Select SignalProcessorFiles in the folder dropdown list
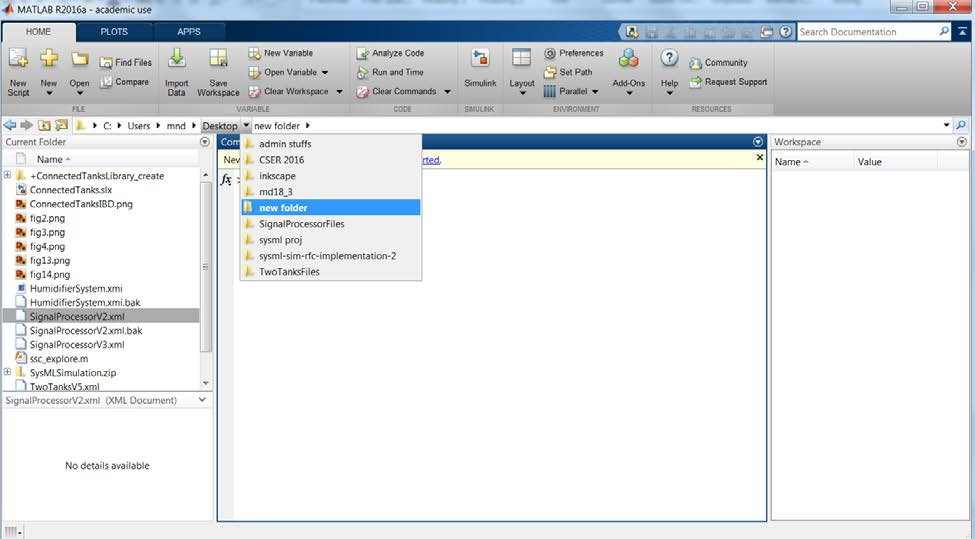The image size is (975, 539). coord(301,224)
